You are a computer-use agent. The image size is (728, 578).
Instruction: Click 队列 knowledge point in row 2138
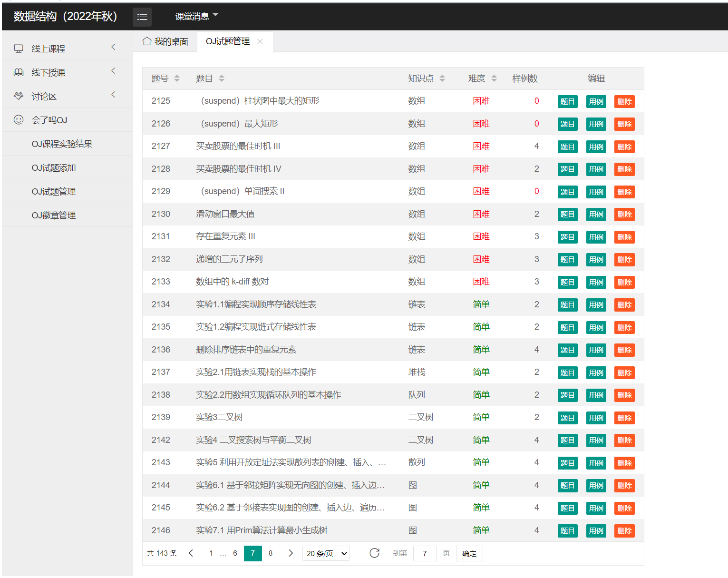(417, 395)
